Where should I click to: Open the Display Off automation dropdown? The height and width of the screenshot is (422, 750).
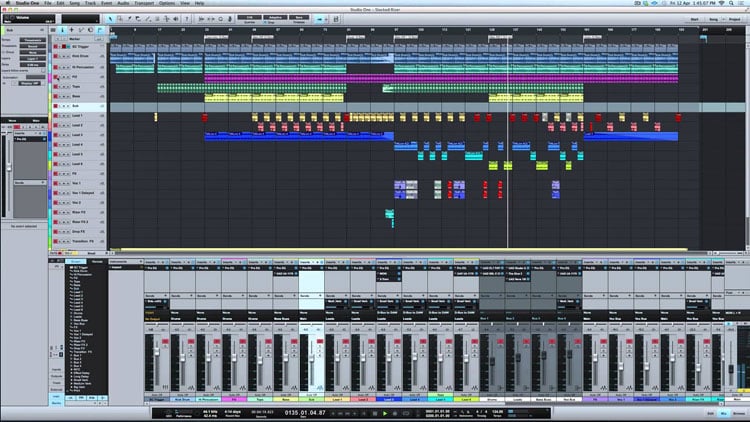[30, 83]
